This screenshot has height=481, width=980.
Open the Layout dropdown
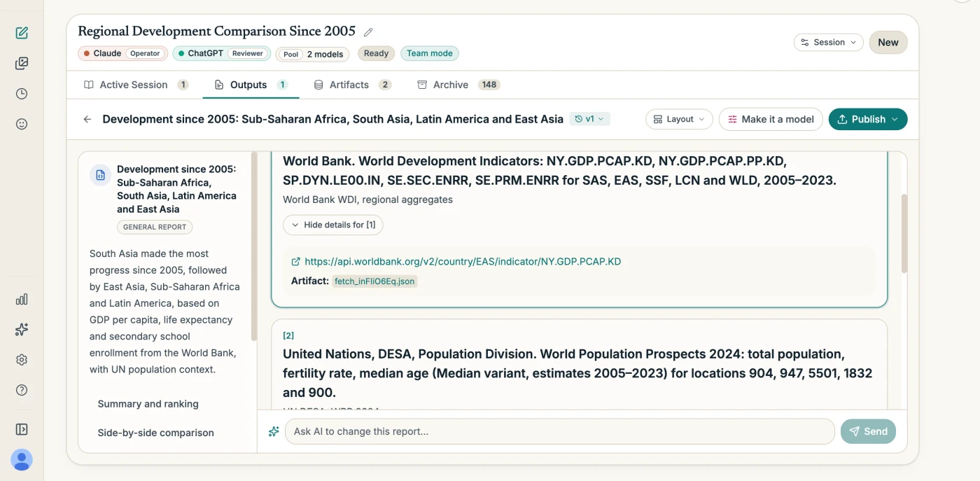pyautogui.click(x=679, y=119)
